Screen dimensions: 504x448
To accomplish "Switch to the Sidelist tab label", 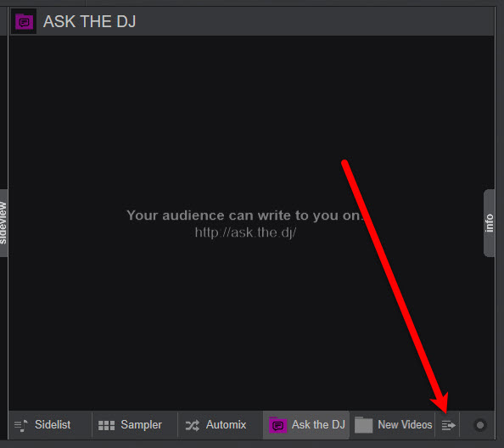I will pyautogui.click(x=53, y=424).
